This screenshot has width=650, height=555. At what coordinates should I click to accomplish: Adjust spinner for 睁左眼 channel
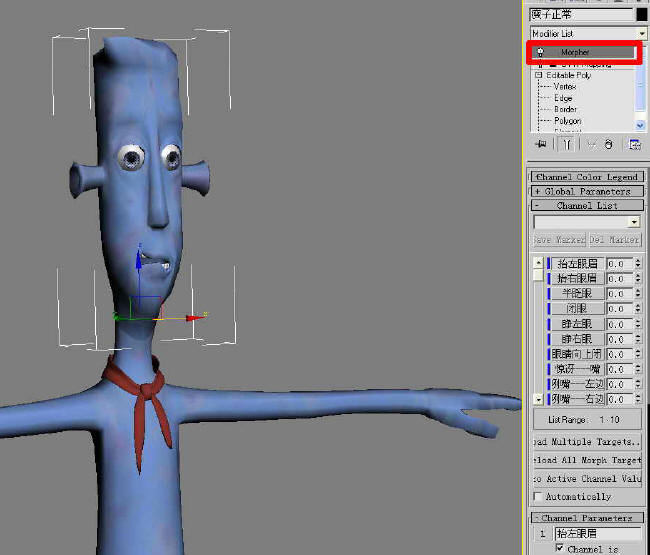[x=638, y=324]
